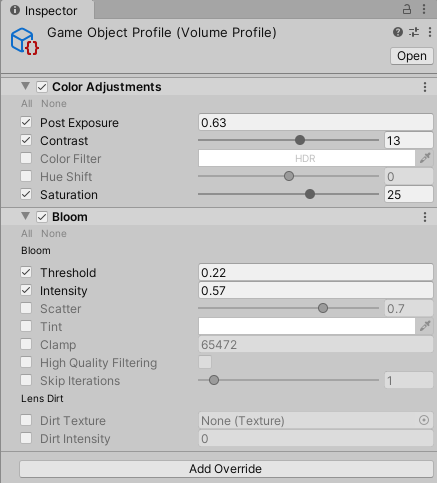Collapse the Bloom section
437x483 pixels.
(x=25, y=216)
